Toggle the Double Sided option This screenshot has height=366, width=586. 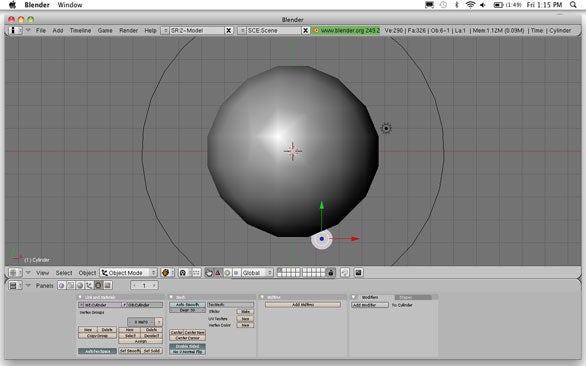point(187,346)
